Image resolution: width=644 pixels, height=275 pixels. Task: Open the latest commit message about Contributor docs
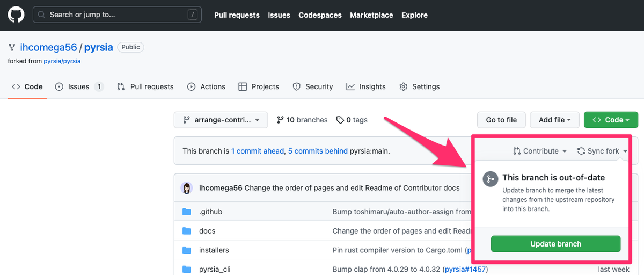(x=352, y=188)
